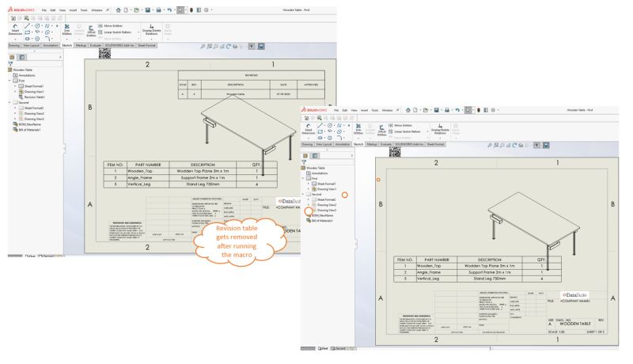
Task: Open the File menu in background window
Action: coord(44,10)
